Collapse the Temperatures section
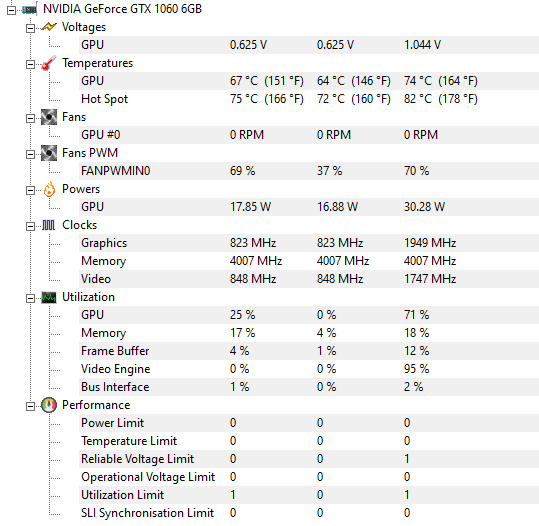Image resolution: width=539 pixels, height=526 pixels. [x=30, y=64]
